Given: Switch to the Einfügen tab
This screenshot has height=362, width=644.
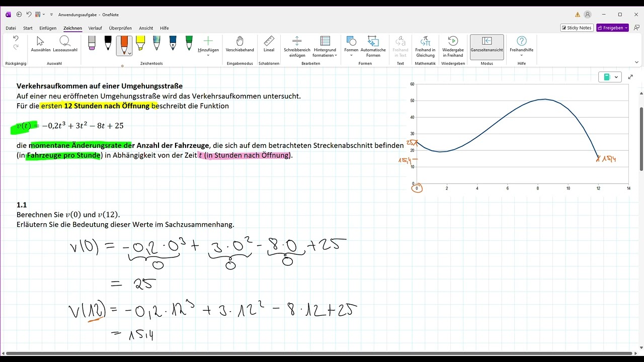Looking at the screenshot, I should 48,28.
